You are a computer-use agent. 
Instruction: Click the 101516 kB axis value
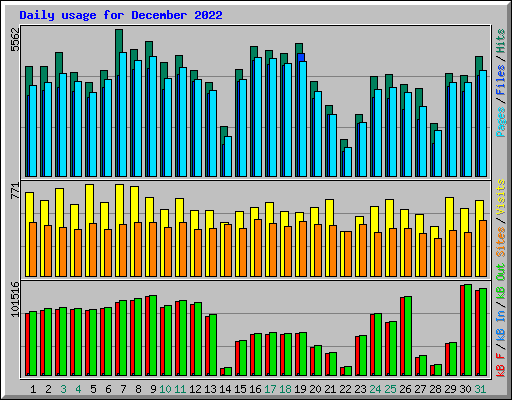click(15, 299)
